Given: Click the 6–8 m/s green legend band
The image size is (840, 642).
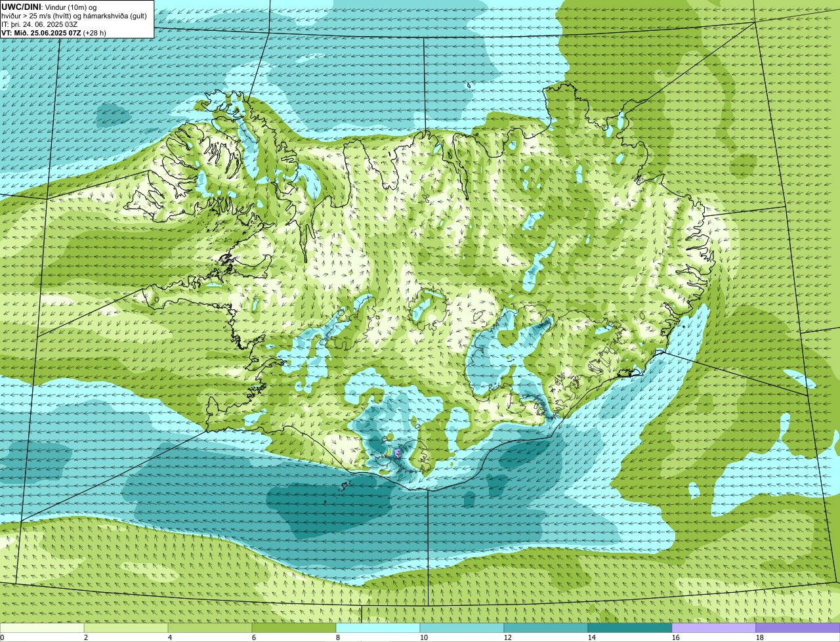Looking at the screenshot, I should pyautogui.click(x=294, y=628).
